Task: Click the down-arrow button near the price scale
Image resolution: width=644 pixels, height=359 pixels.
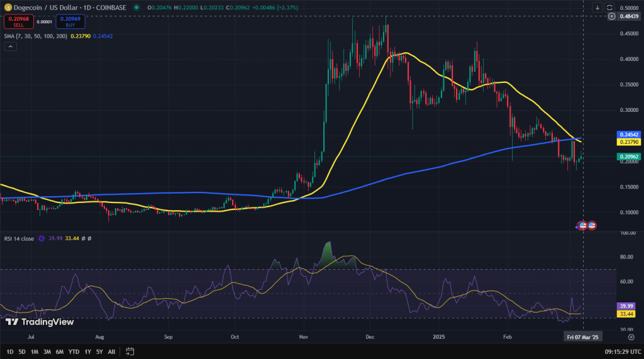Action: 597,8
